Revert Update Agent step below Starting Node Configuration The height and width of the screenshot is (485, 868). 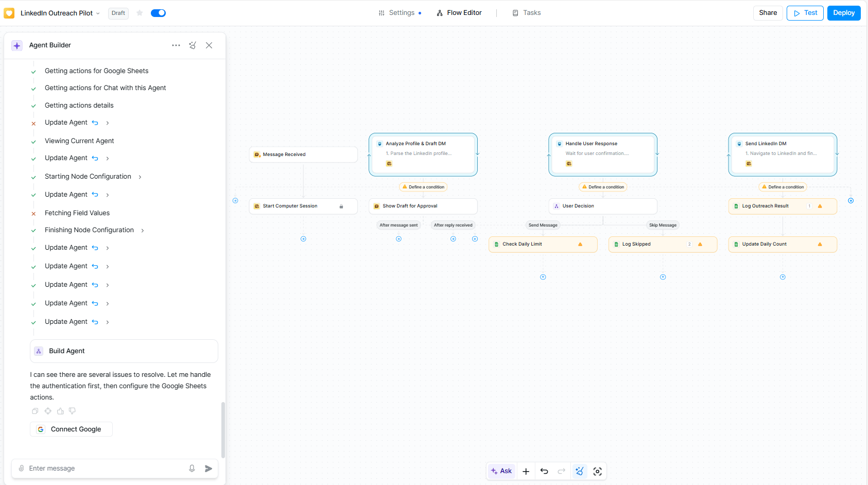point(95,195)
